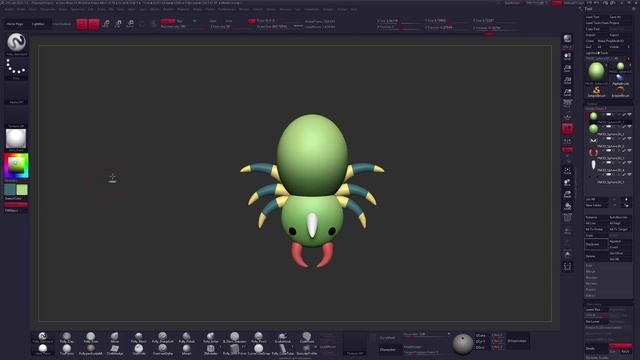
Task: Click the BPR render icon on right shelf
Action: click(x=567, y=40)
